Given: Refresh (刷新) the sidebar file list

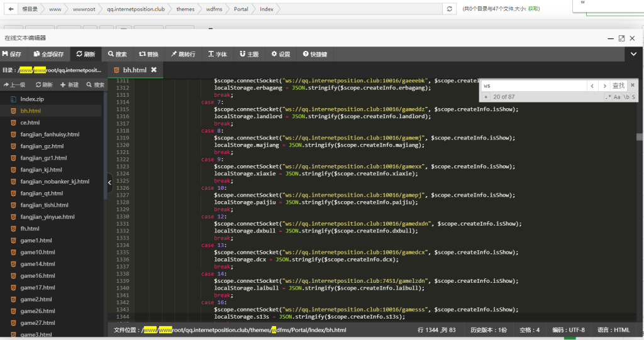Looking at the screenshot, I should [x=44, y=85].
